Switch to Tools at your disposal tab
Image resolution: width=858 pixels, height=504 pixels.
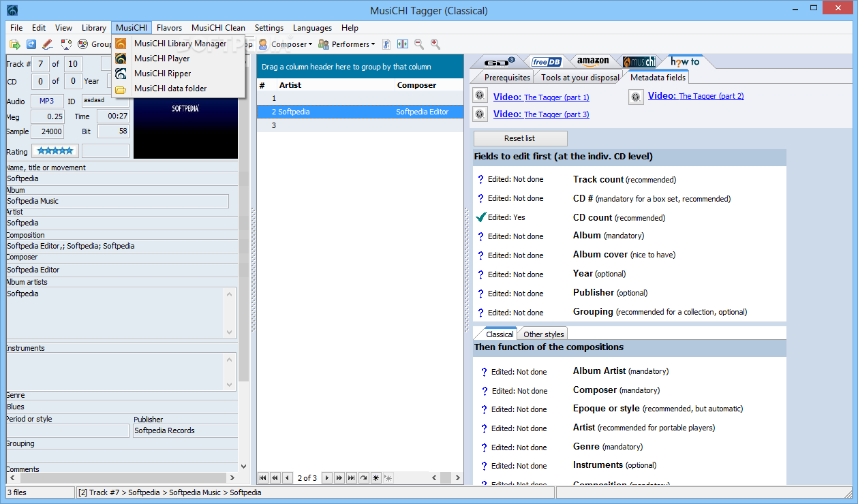[x=580, y=77]
